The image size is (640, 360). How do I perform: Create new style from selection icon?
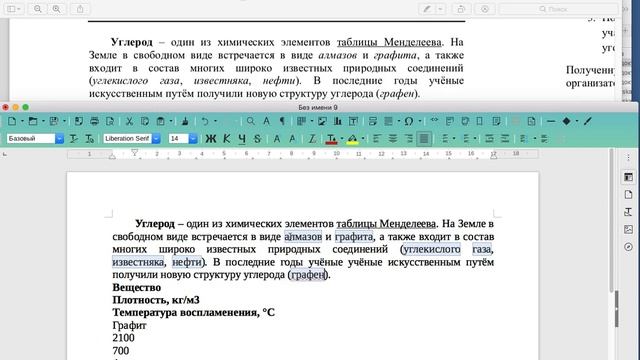tap(89, 139)
